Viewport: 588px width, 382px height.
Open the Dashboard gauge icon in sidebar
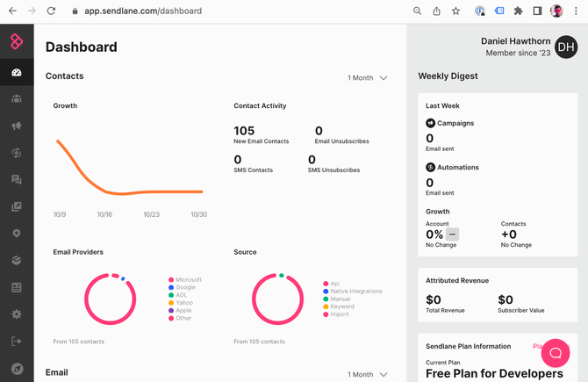(x=17, y=72)
